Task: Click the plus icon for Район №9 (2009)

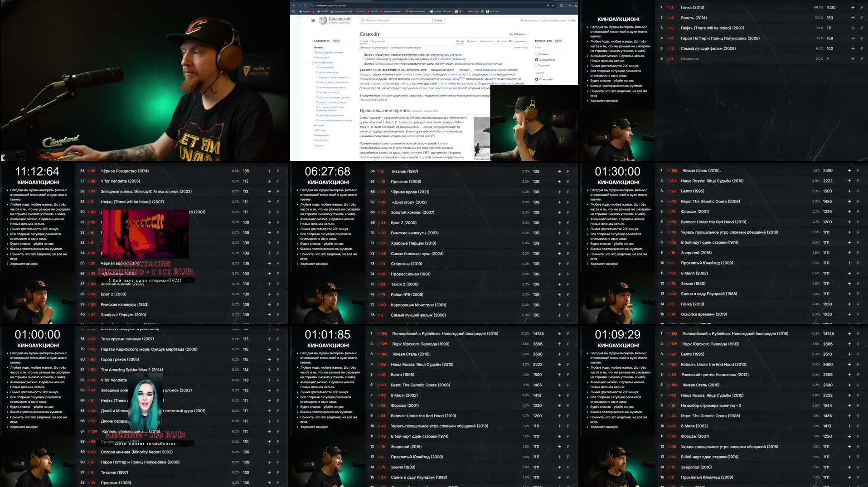Action: point(559,294)
